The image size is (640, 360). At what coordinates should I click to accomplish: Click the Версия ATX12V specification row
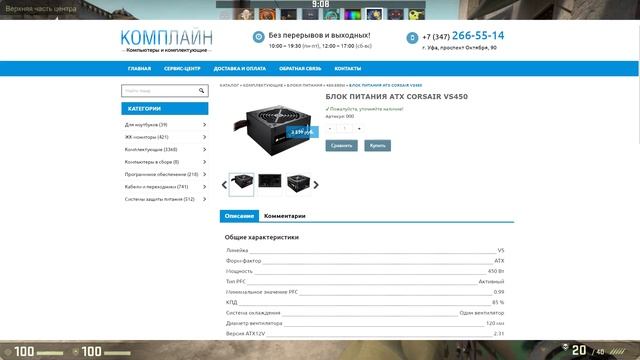click(x=365, y=333)
